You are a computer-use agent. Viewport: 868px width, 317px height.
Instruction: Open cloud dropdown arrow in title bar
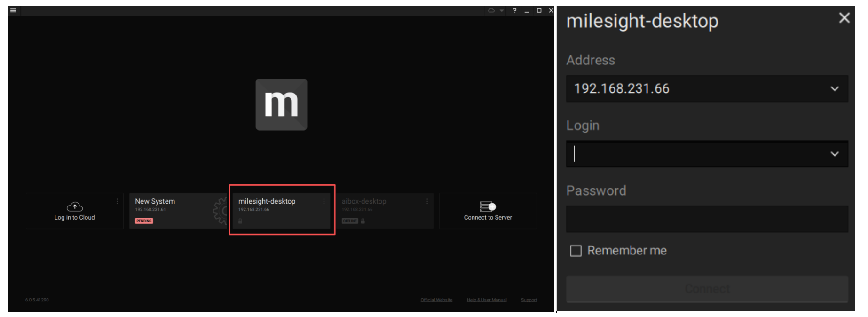tap(502, 10)
